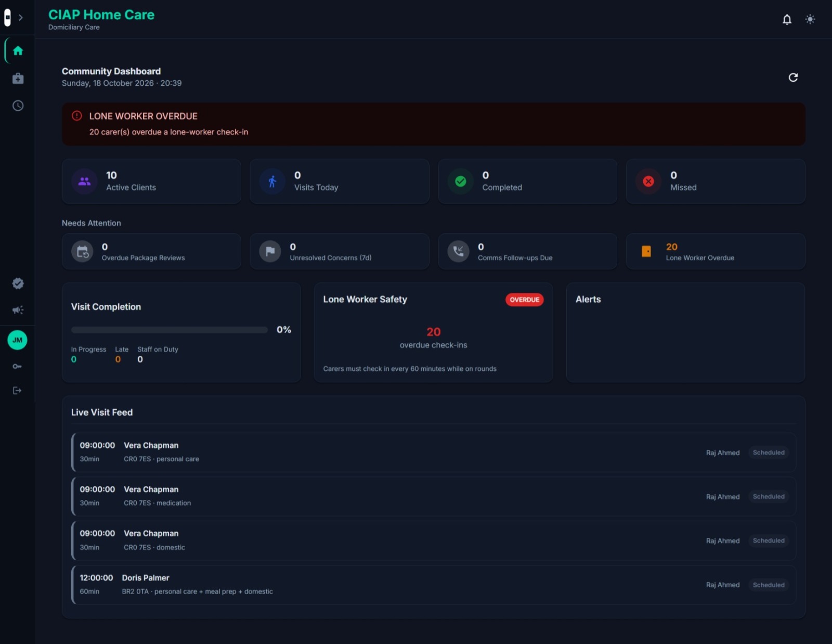Click the app logo icon beside the chevron
The width and height of the screenshot is (832, 644).
7,18
